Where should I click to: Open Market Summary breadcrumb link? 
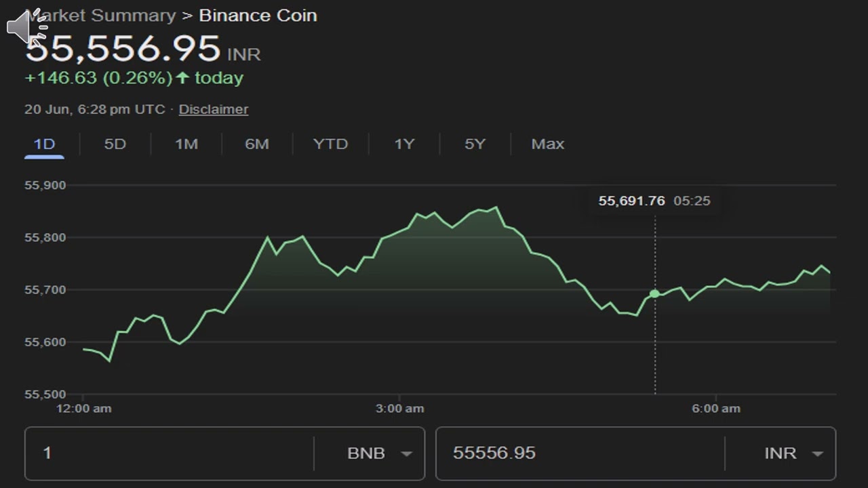pyautogui.click(x=100, y=15)
